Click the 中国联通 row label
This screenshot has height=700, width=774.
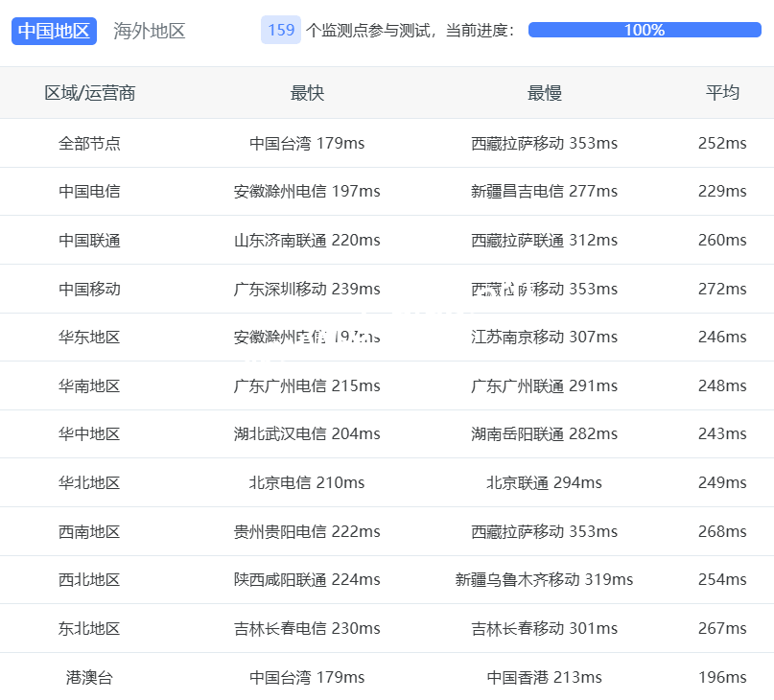click(89, 241)
